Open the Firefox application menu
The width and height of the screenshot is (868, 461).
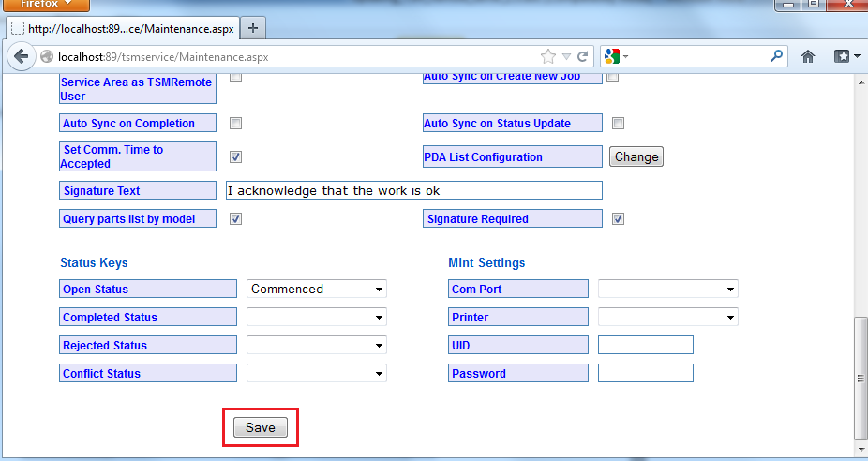(40, 5)
